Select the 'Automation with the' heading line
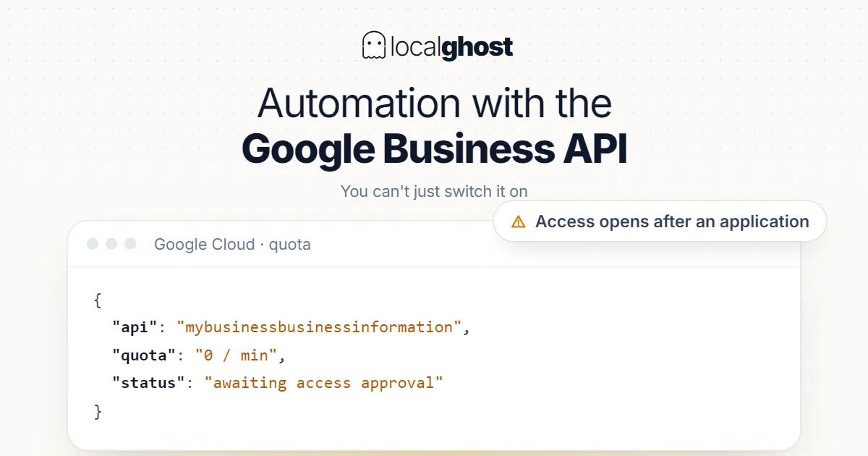This screenshot has width=868, height=456. 434,103
